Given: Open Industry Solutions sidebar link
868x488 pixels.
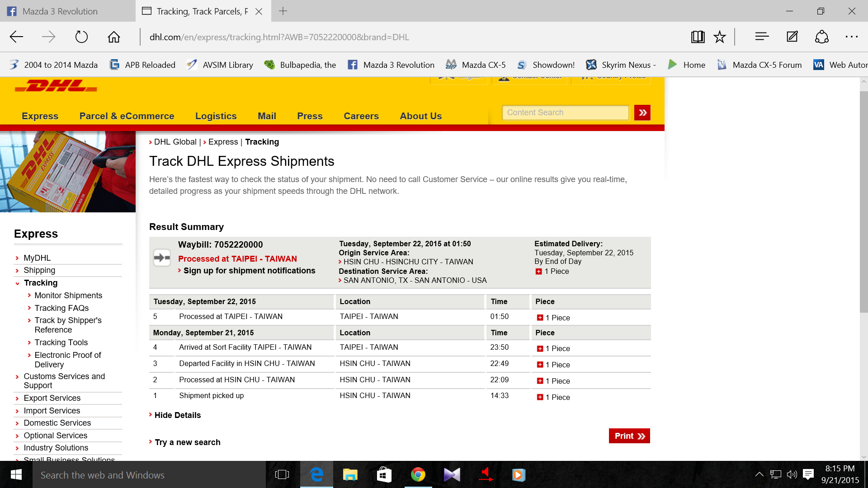Looking at the screenshot, I should 56,448.
